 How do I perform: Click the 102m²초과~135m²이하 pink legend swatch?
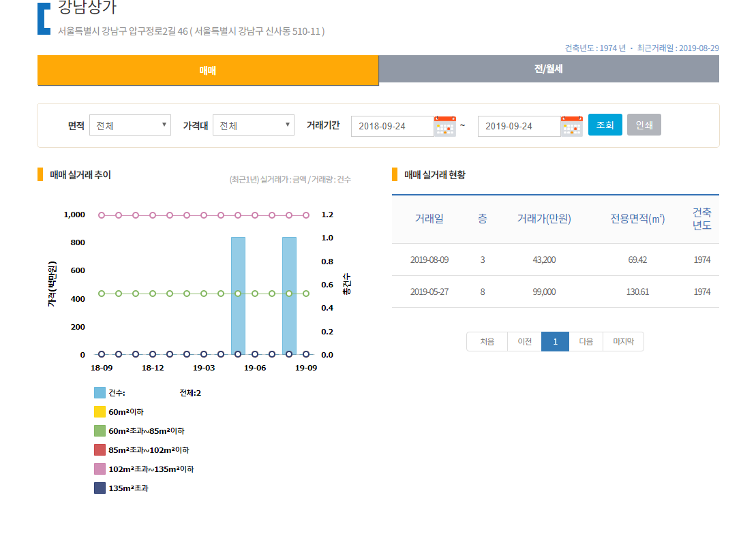[100, 469]
